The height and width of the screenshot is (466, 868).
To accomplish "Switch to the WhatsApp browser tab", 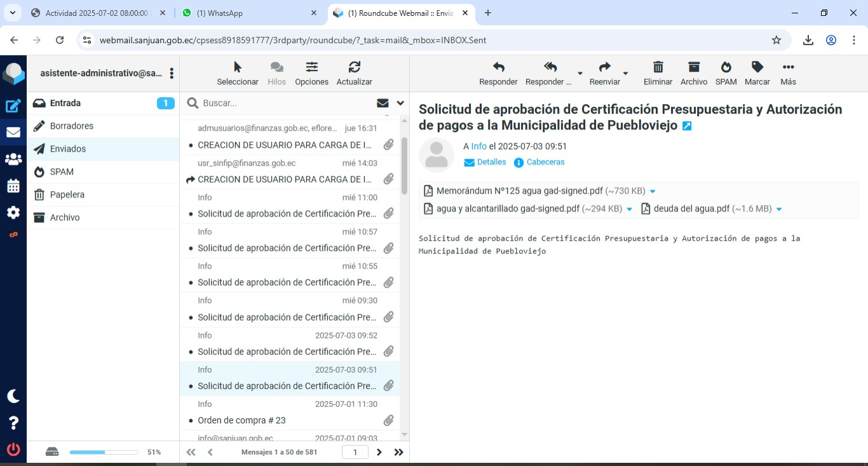I will pos(248,13).
